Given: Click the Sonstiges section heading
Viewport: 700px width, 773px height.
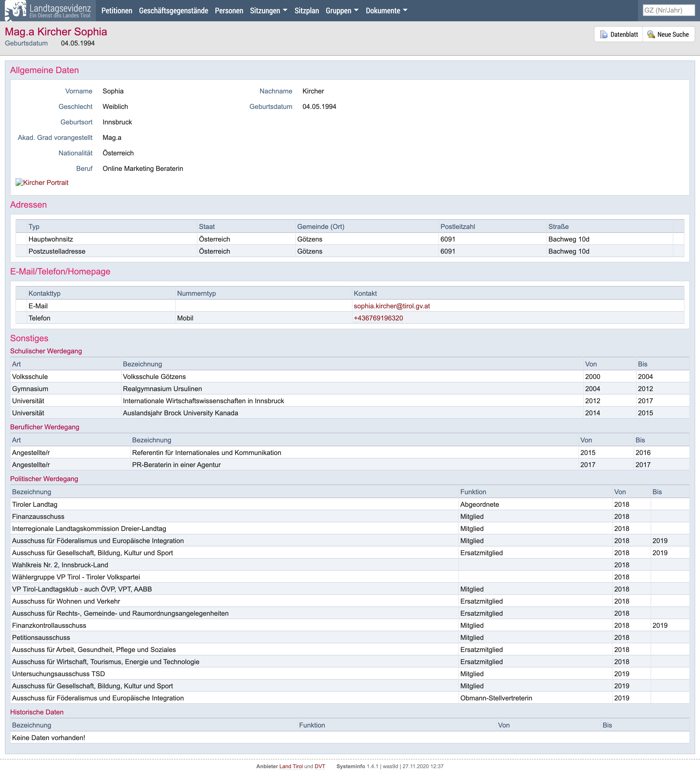Looking at the screenshot, I should 29,338.
